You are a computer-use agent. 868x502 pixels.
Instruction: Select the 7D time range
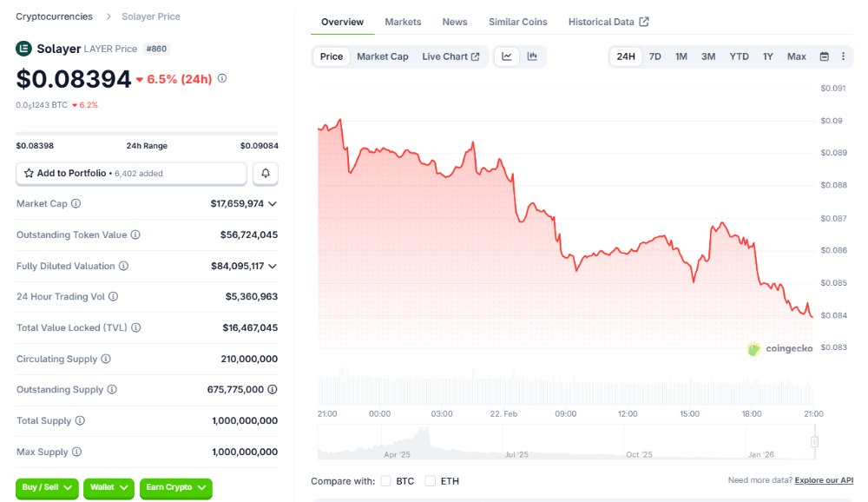654,56
